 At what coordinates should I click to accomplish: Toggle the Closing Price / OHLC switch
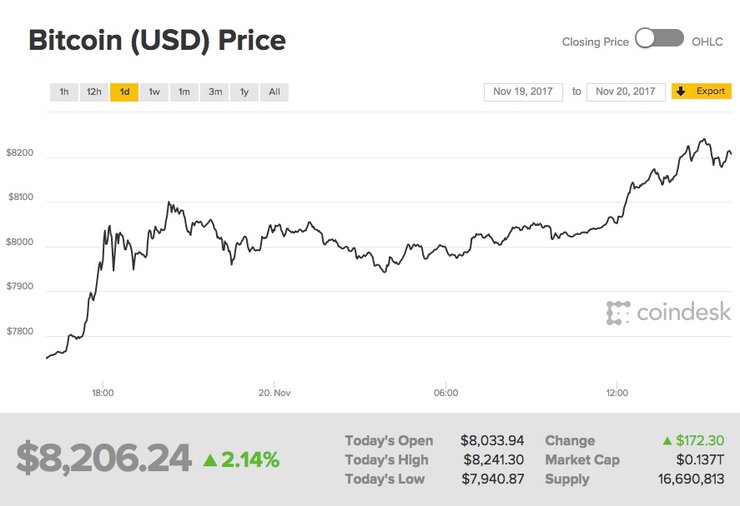click(659, 40)
